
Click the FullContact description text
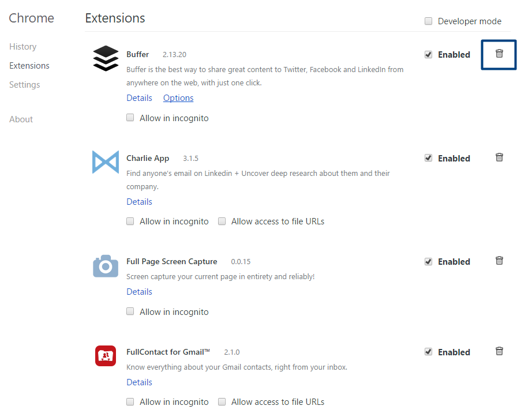pos(237,367)
